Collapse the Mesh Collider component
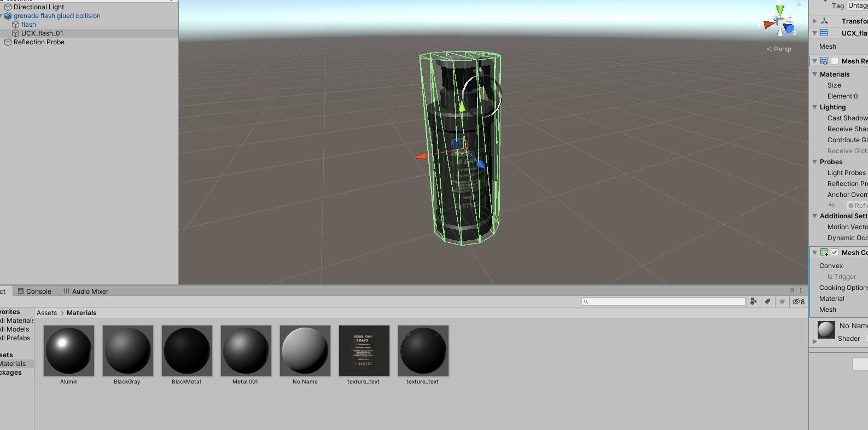This screenshot has height=430, width=868. coord(814,252)
